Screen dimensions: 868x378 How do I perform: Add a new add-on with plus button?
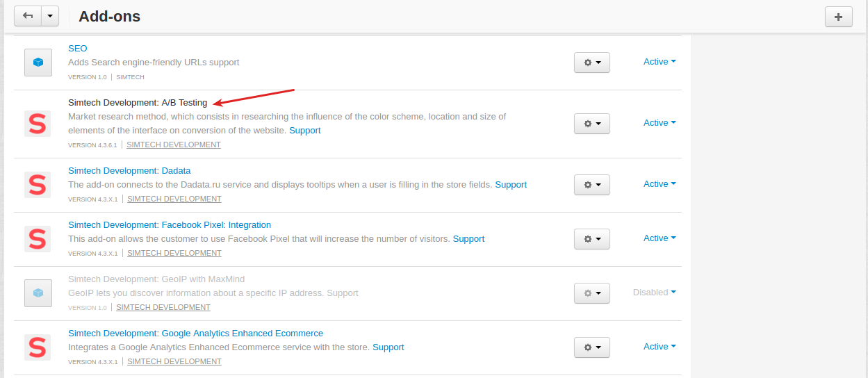coord(839,17)
